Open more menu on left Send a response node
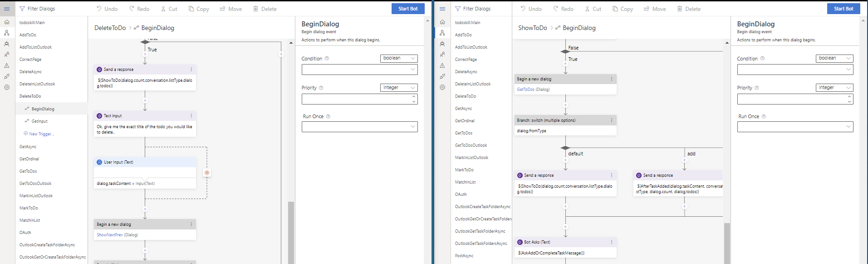 click(x=191, y=70)
